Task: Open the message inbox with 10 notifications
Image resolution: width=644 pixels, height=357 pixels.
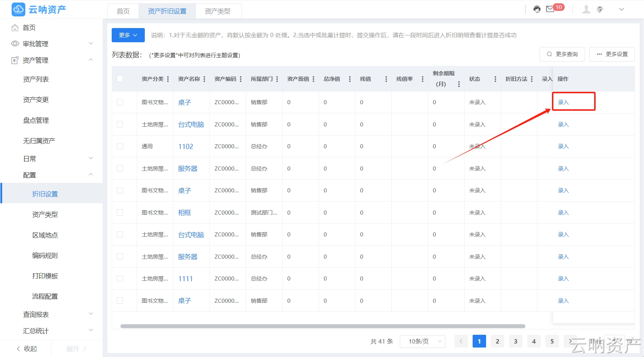Action: (550, 9)
